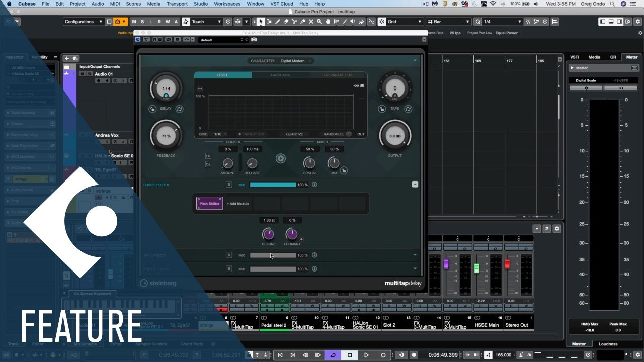The image size is (644, 362).
Task: Toggle the ducker DL button
Action: tap(208, 164)
